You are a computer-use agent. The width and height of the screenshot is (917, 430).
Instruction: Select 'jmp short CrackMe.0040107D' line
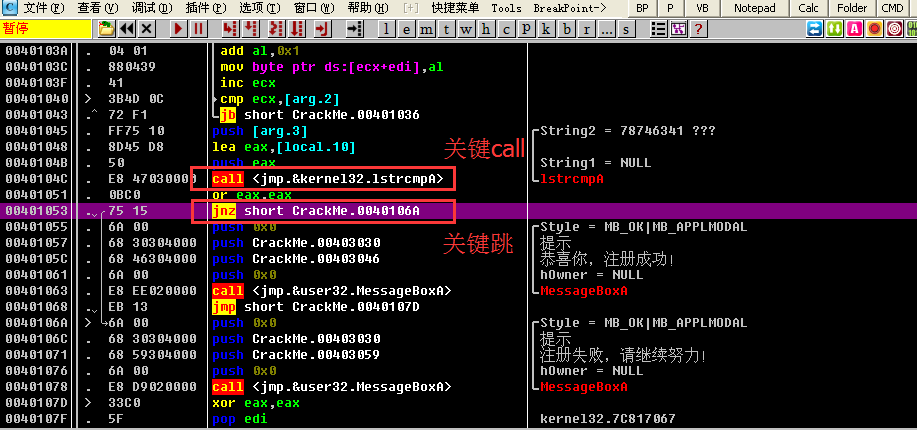[316, 307]
